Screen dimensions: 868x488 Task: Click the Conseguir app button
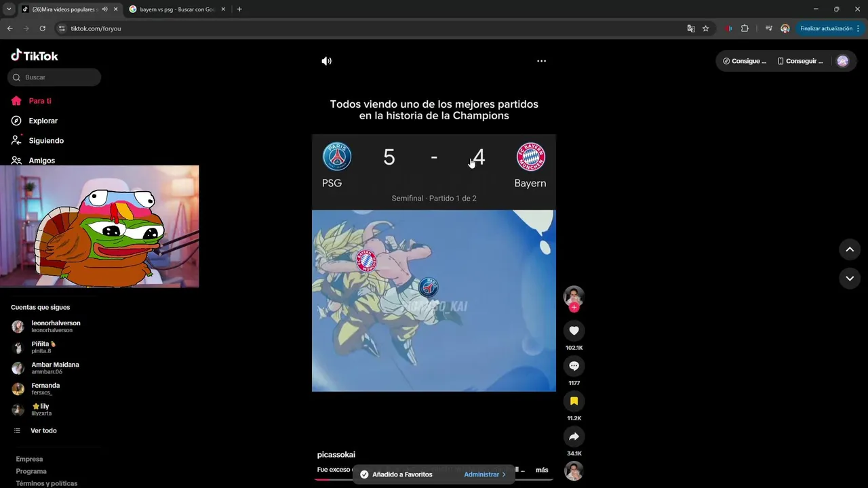point(800,61)
